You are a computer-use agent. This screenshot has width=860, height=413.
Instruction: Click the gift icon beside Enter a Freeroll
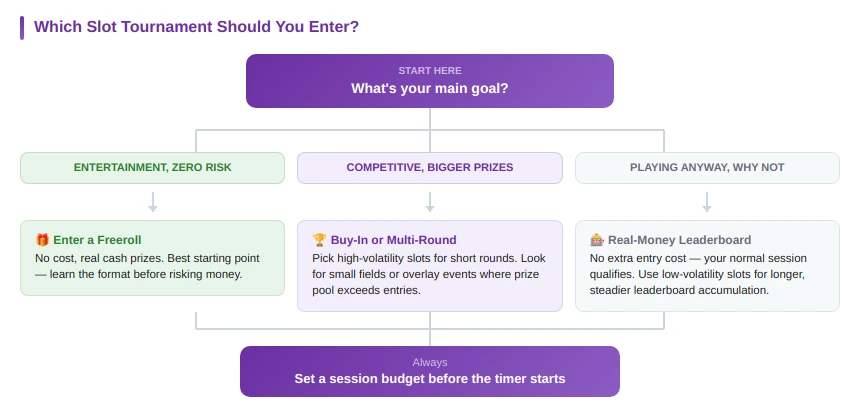42,240
